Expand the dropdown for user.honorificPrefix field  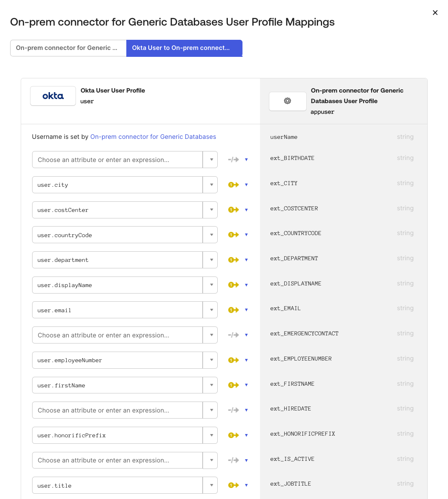pos(210,435)
